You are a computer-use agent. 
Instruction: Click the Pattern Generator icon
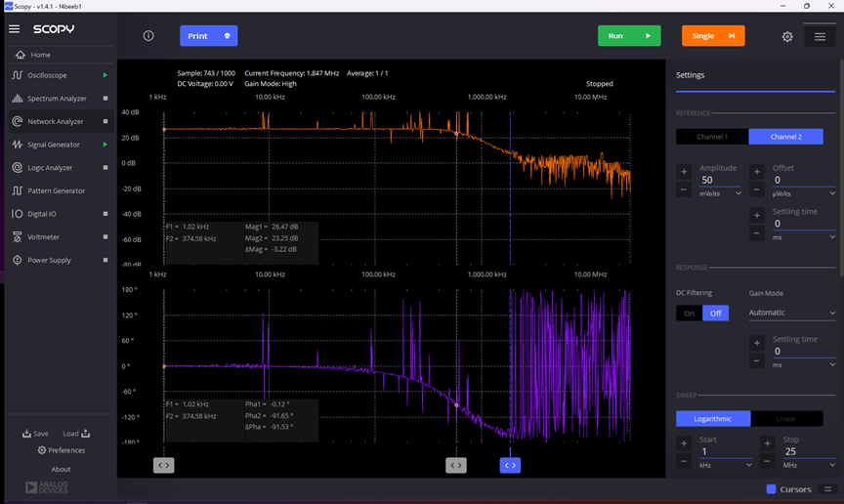pyautogui.click(x=18, y=190)
